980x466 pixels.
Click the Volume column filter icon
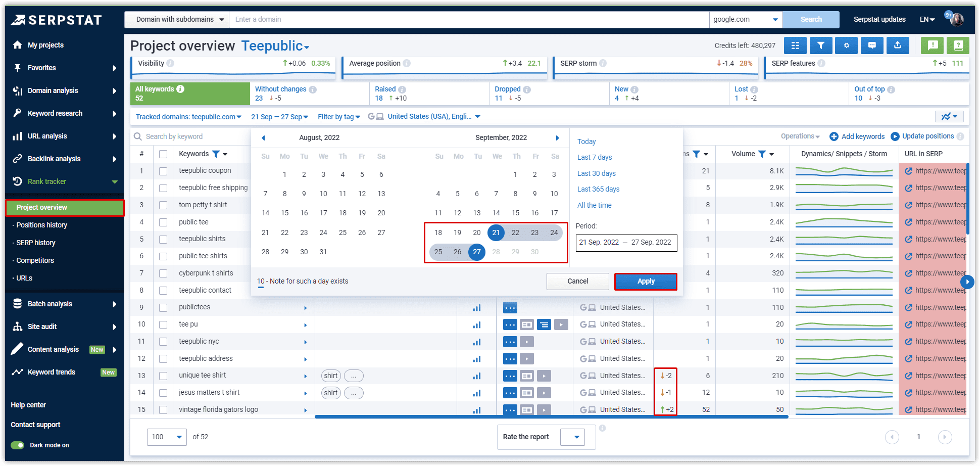pyautogui.click(x=762, y=154)
